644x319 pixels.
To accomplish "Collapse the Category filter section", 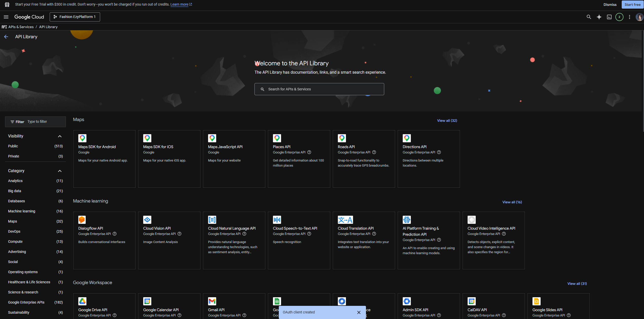I will point(60,171).
